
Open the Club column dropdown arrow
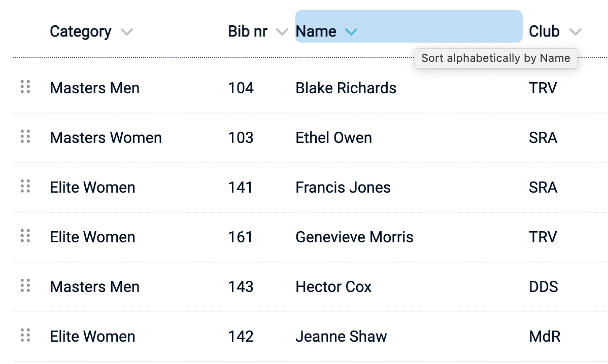tap(575, 32)
